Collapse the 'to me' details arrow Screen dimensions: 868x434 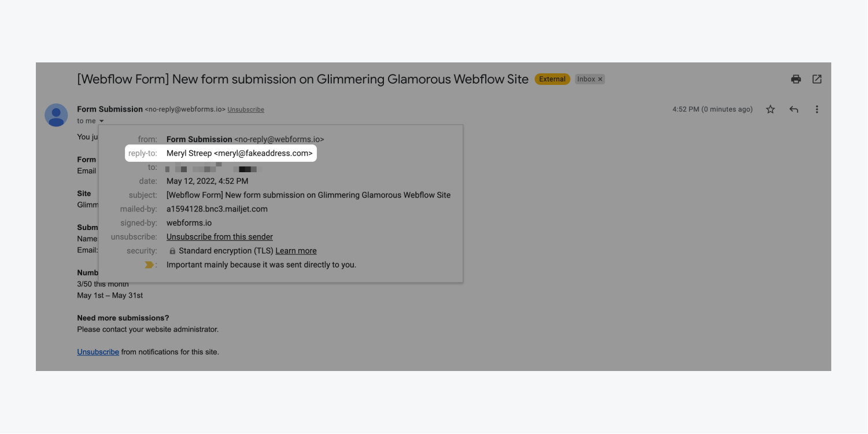pyautogui.click(x=101, y=121)
